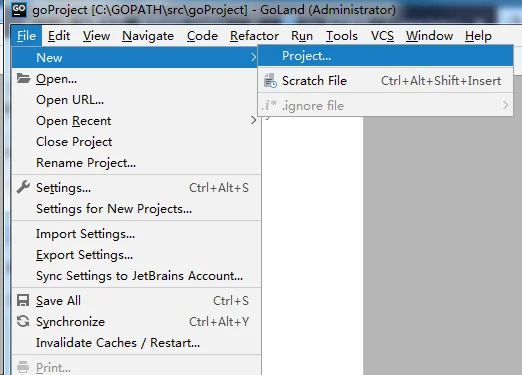Click the wrench icon beside Settings

(23, 187)
